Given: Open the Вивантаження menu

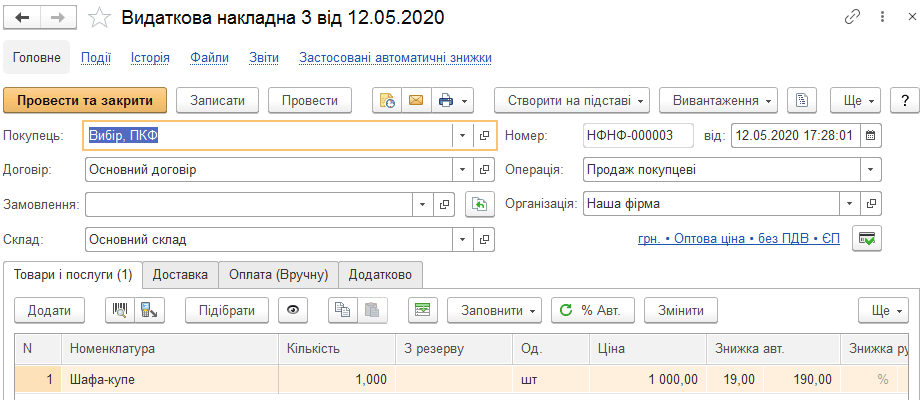Looking at the screenshot, I should coord(718,101).
